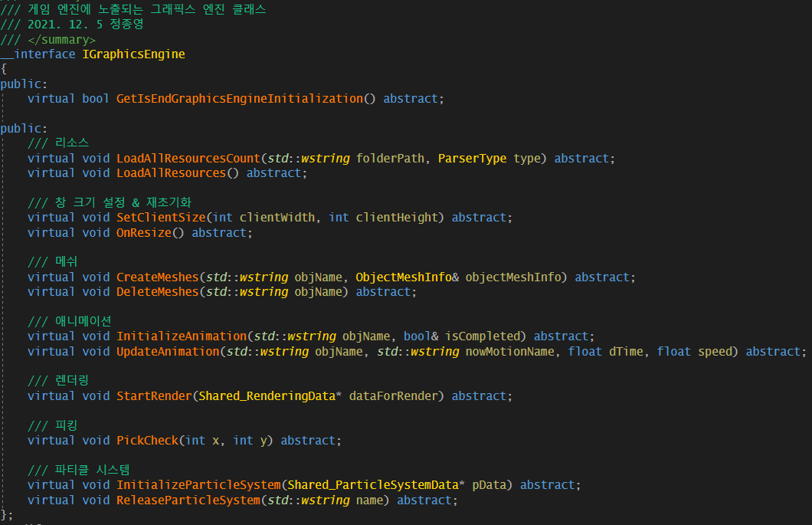Click the 애니메이션 comment line
Viewport: 812px width, 525px height.
(70, 321)
